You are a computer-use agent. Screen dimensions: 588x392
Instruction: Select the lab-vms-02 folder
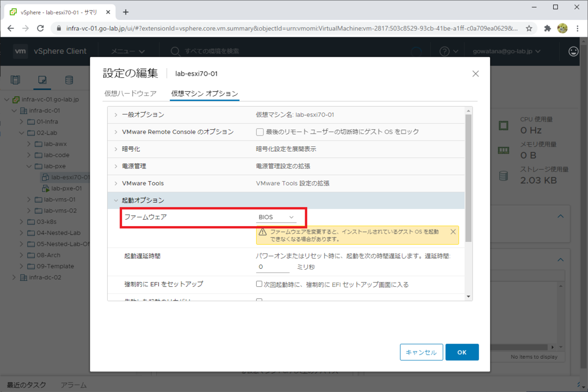[60, 211]
